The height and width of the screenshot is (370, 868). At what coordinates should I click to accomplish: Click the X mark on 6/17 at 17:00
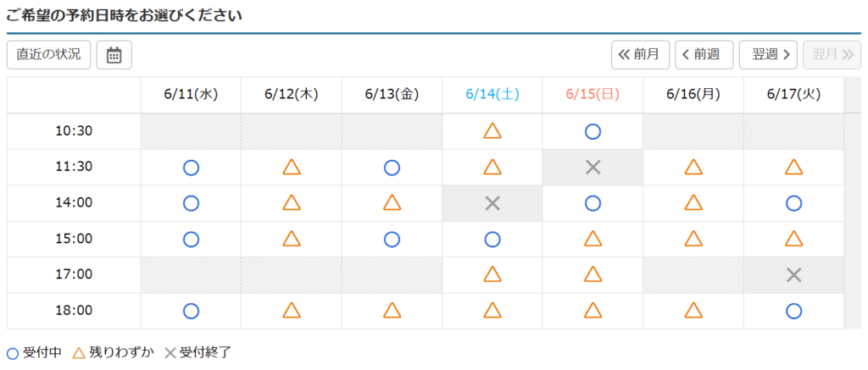tap(793, 275)
